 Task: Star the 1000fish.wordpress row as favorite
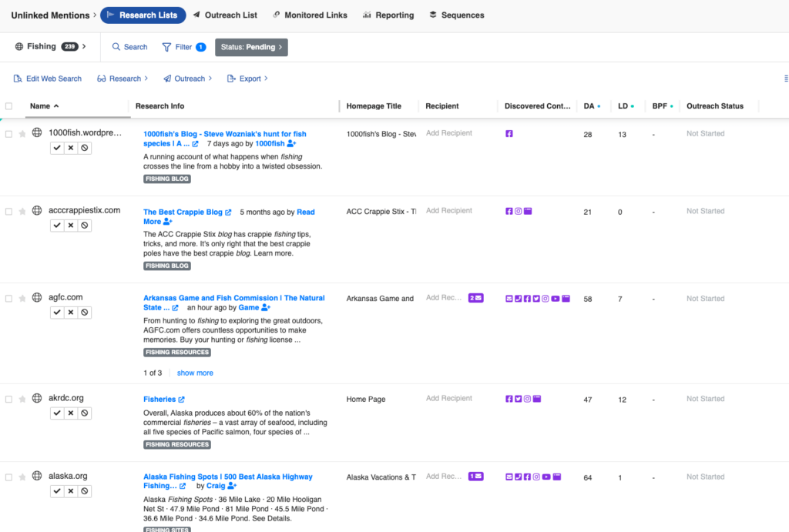coord(23,132)
